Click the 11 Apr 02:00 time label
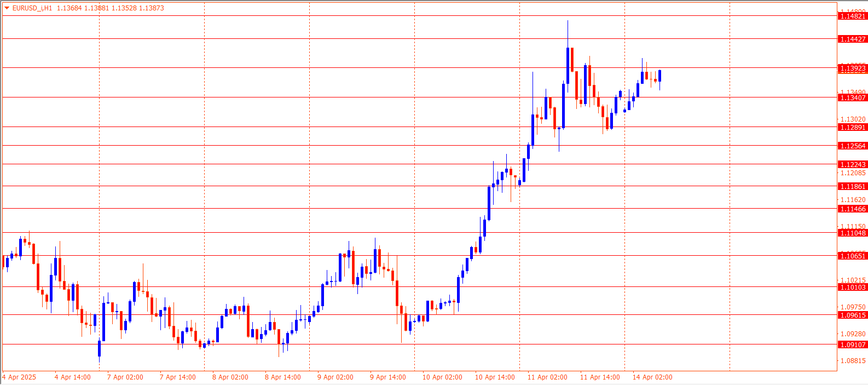 (547, 377)
